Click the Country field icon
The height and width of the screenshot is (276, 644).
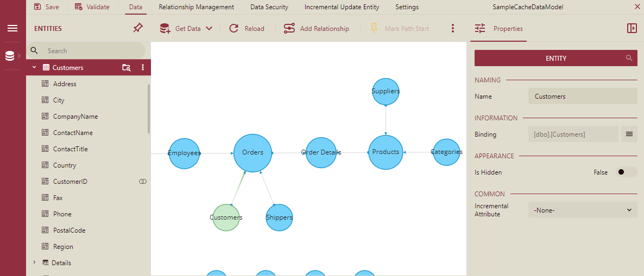pyautogui.click(x=46, y=165)
